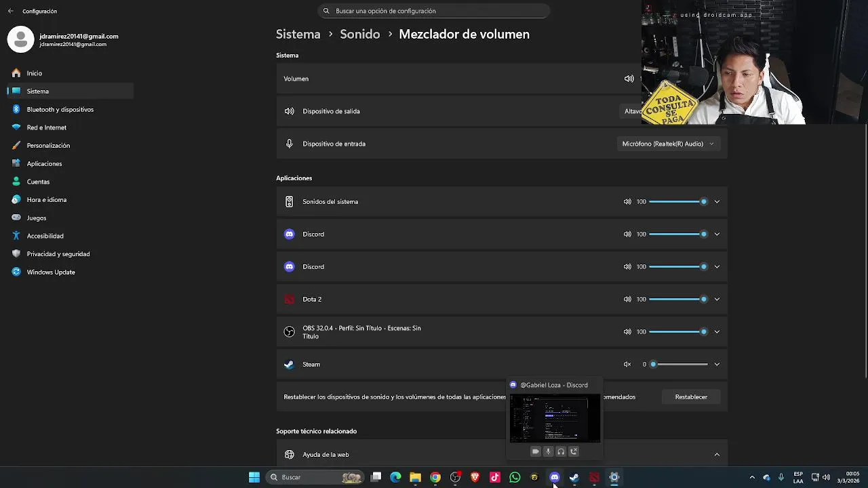The width and height of the screenshot is (868, 488).
Task: Open WhatsApp from taskbar
Action: coord(515,477)
